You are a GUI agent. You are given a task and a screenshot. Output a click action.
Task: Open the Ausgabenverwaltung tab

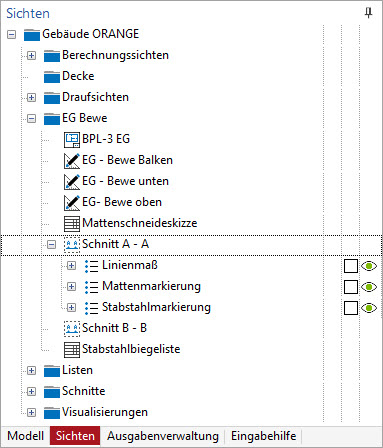pos(163,436)
